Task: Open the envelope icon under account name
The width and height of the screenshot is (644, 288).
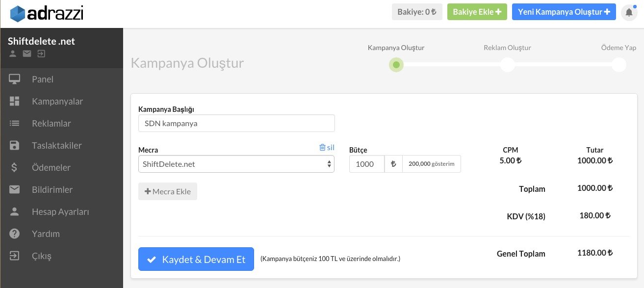Action: tap(27, 53)
